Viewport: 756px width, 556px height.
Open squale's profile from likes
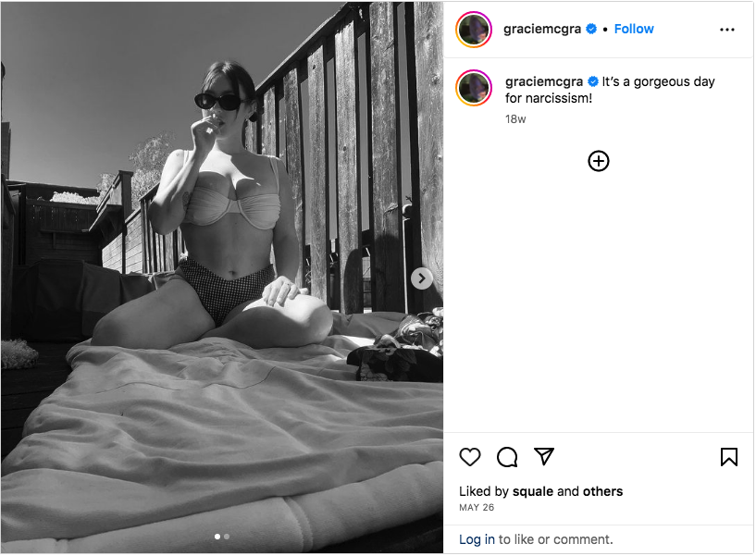click(x=533, y=491)
